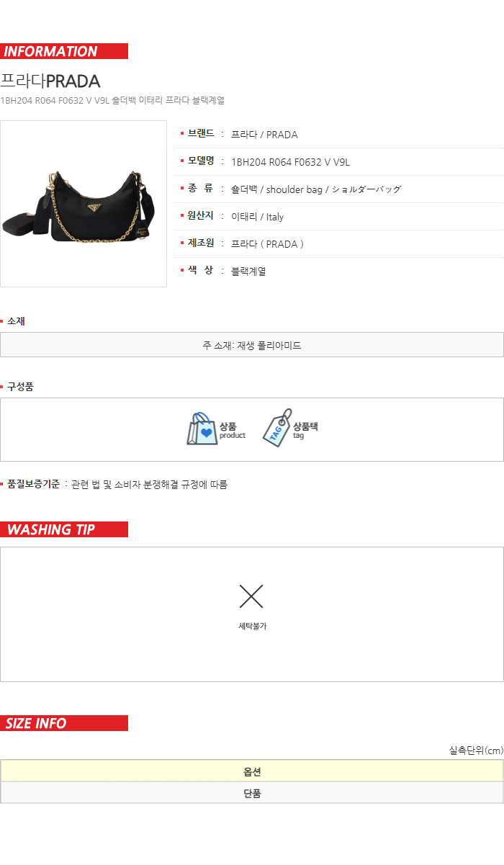This screenshot has width=504, height=865.
Task: Click the 원산지 이태리 / Italy row
Action: (338, 217)
